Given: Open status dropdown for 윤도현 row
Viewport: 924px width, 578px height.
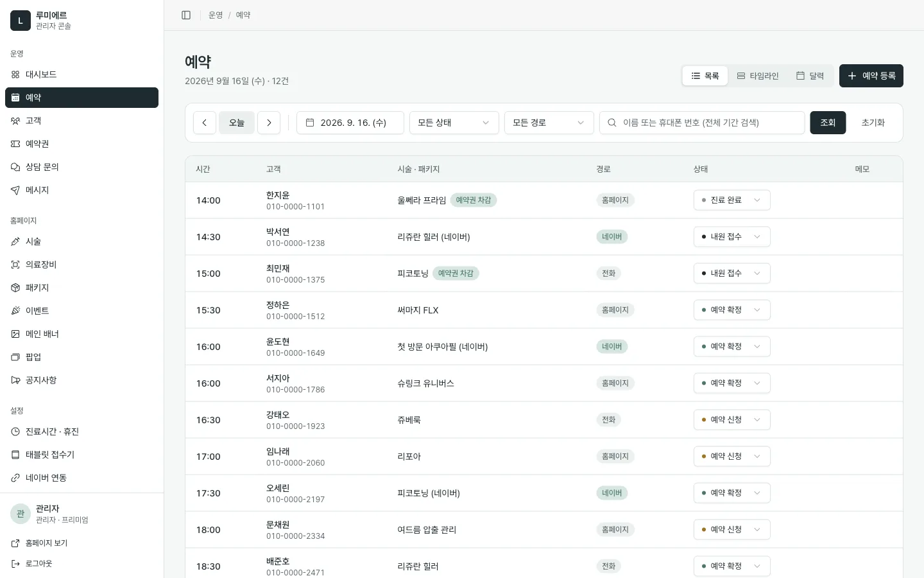Looking at the screenshot, I should (732, 347).
